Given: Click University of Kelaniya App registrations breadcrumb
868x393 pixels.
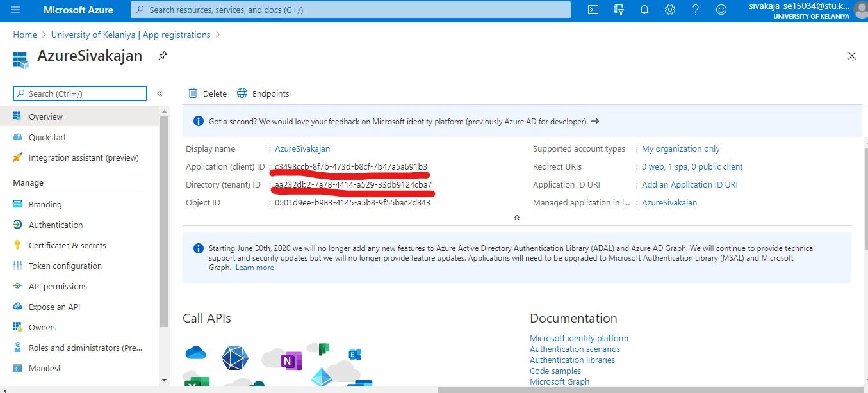Looking at the screenshot, I should point(131,35).
